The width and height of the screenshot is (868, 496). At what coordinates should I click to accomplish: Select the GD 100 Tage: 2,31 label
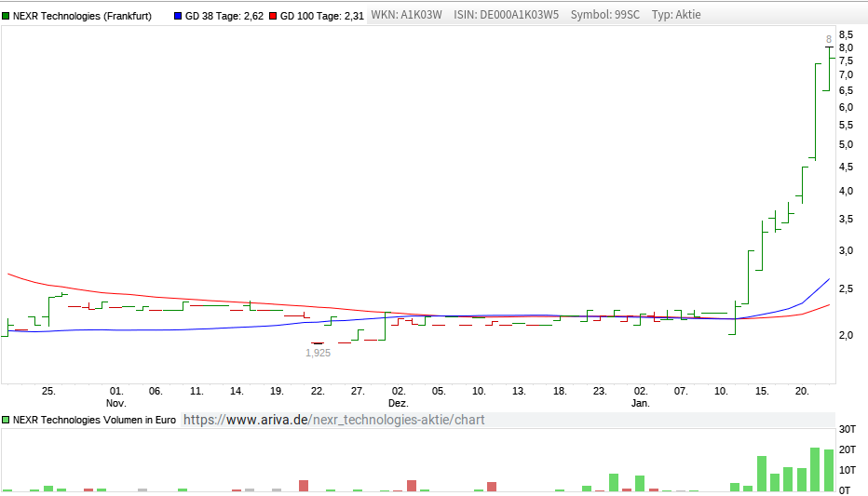(321, 15)
